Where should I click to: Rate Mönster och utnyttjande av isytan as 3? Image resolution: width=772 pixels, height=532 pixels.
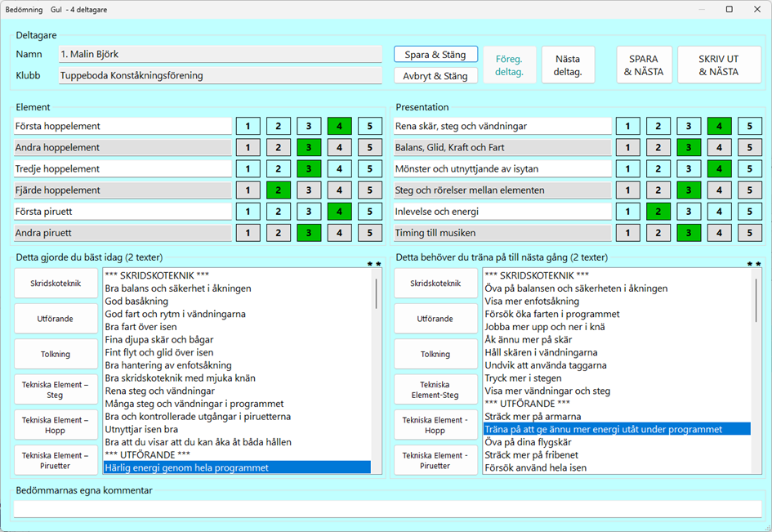tap(689, 169)
